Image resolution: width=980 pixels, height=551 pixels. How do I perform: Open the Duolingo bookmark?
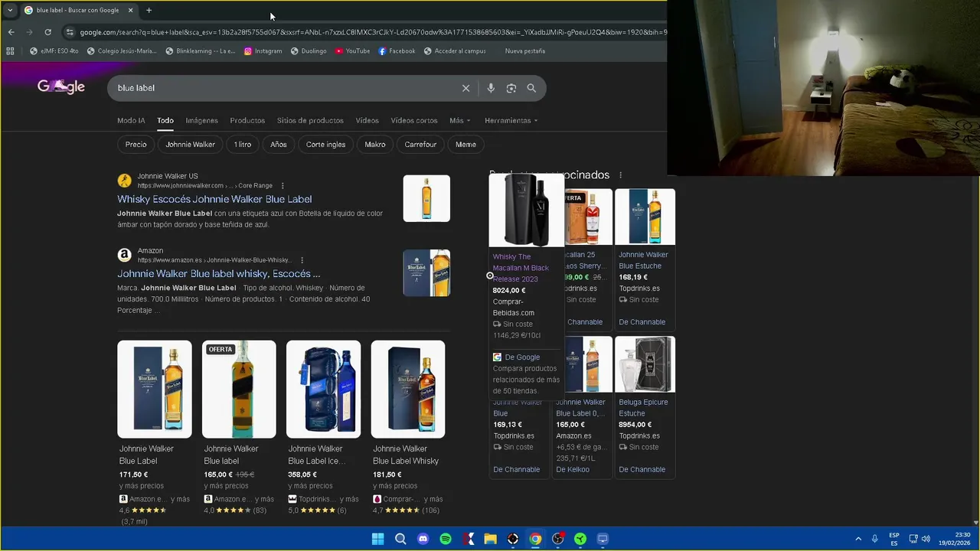(309, 51)
